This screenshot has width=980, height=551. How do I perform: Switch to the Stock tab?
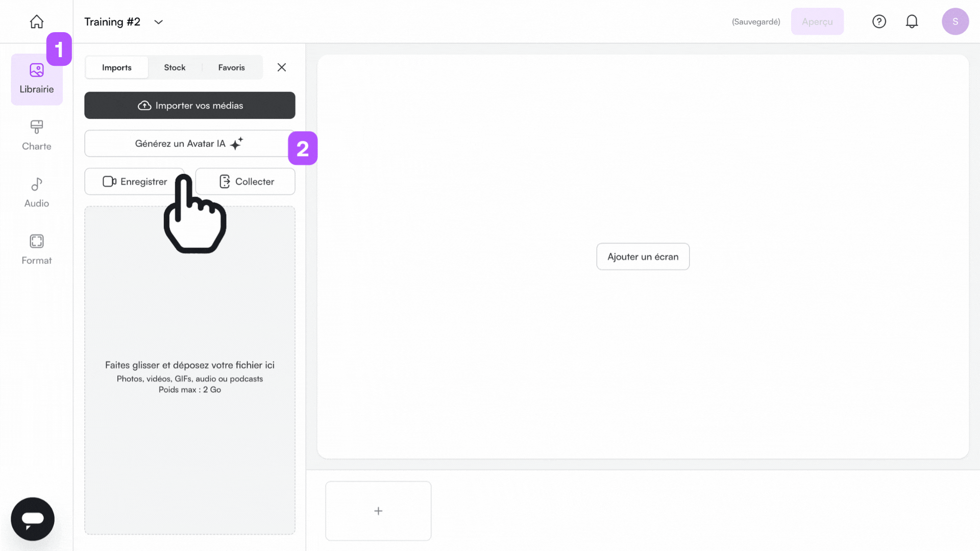pos(175,67)
